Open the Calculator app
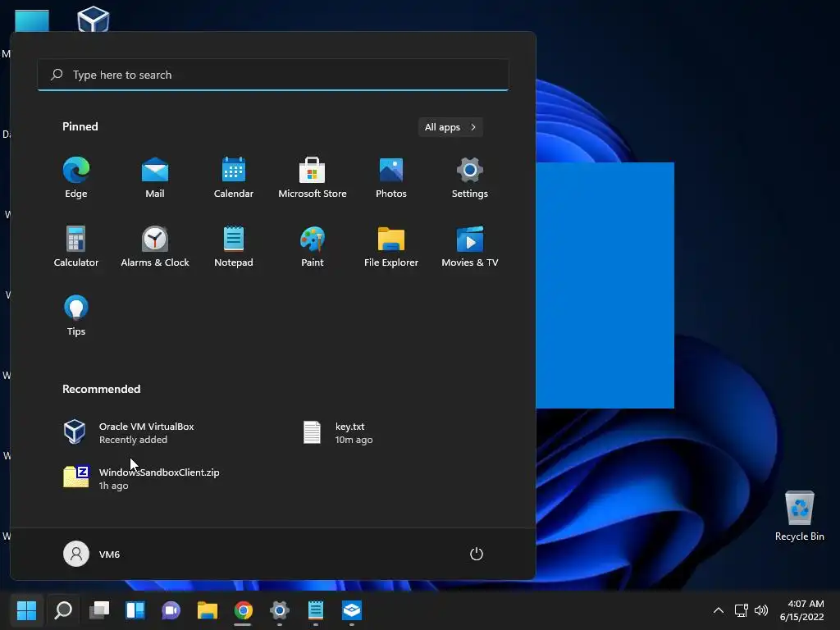This screenshot has height=630, width=840. pyautogui.click(x=76, y=246)
